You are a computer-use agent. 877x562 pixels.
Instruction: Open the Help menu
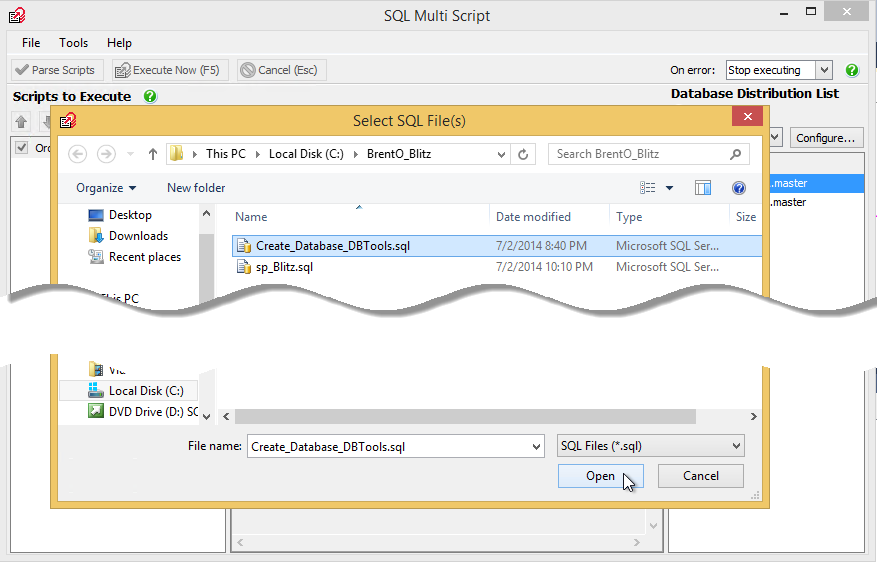tap(119, 43)
